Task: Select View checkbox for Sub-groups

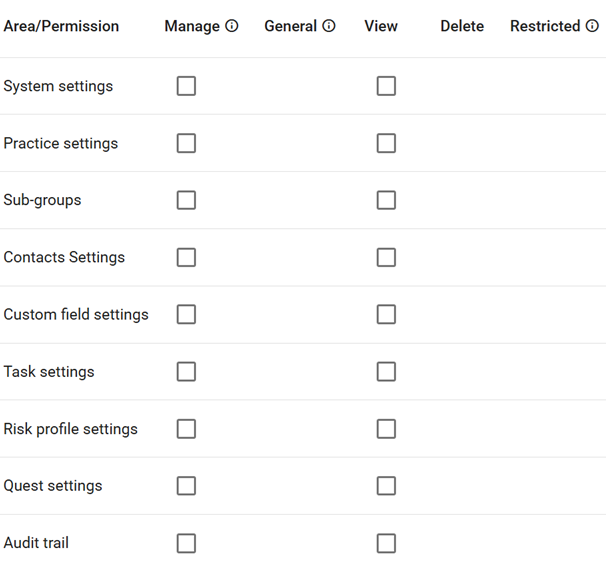Action: (386, 200)
